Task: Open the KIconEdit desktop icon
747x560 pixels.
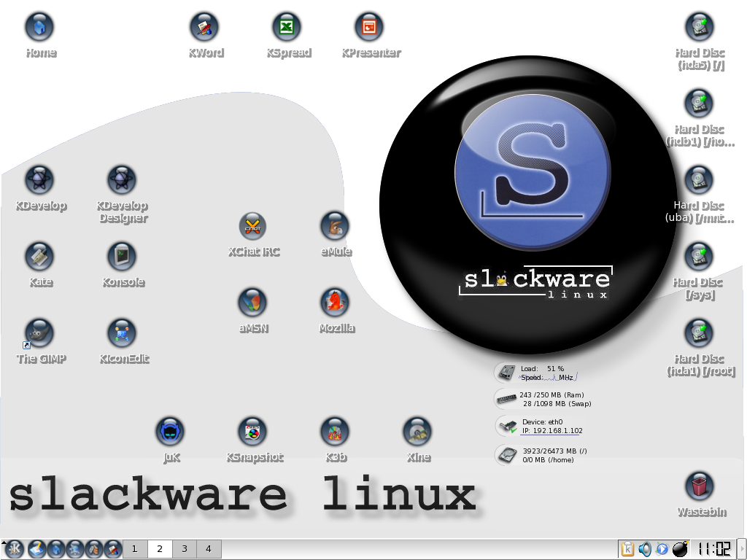Action: tap(122, 332)
